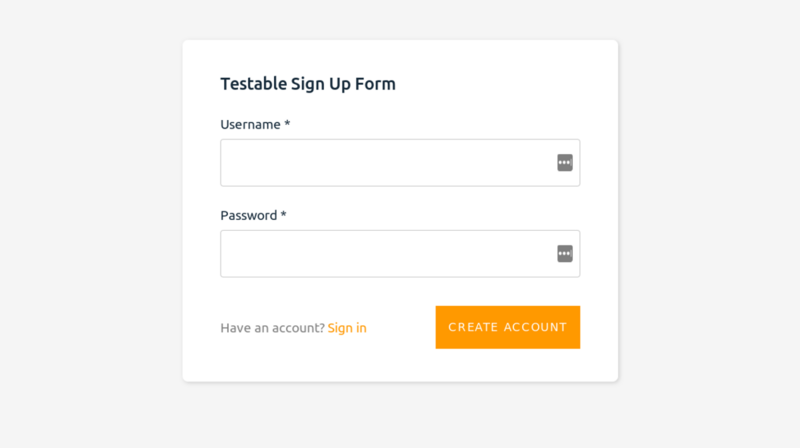Click the Username field label
This screenshot has height=448, width=800.
250,125
